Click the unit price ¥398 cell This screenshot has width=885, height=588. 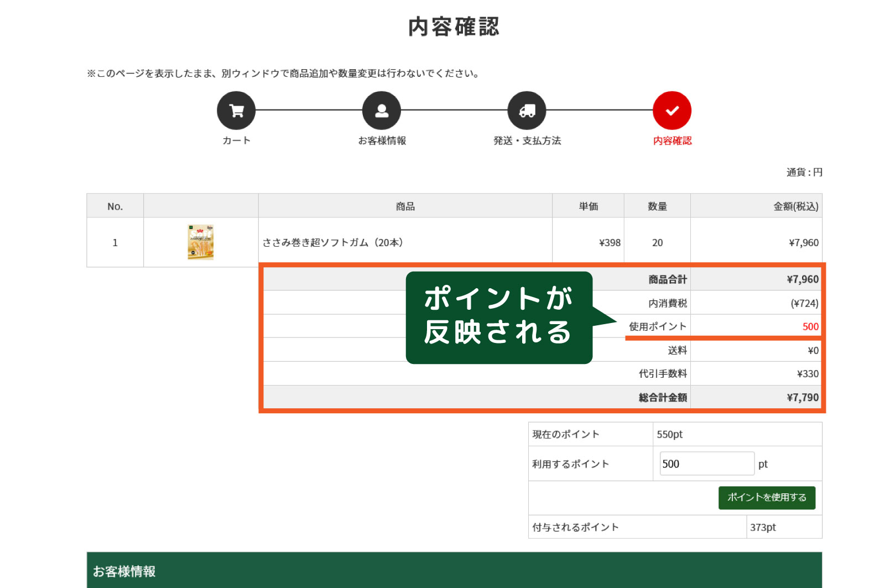pyautogui.click(x=588, y=242)
